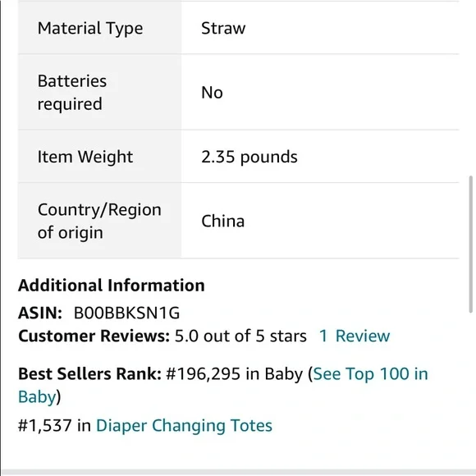This screenshot has width=476, height=476.
Task: Click the Straw material value
Action: [223, 28]
